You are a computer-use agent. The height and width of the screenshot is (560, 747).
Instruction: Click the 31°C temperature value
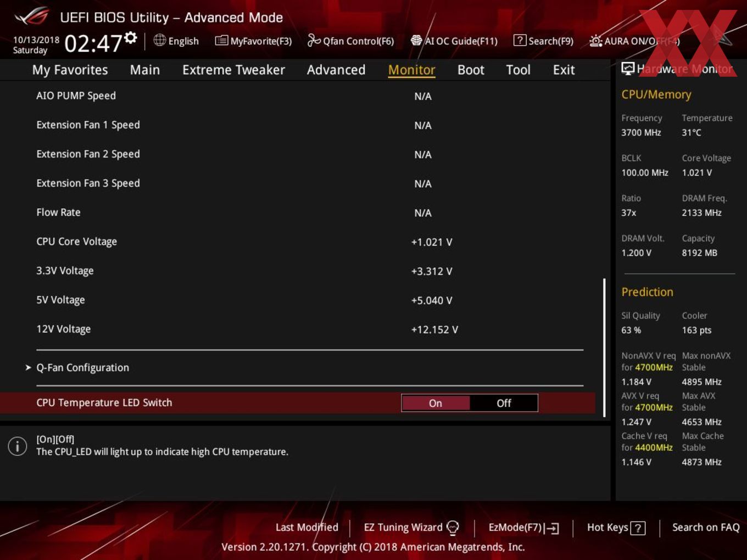692,132
